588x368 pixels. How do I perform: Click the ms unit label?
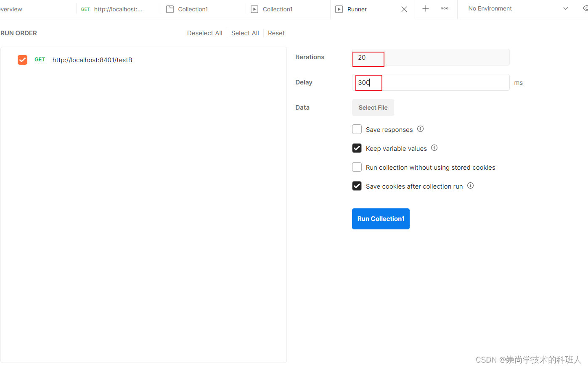click(x=519, y=83)
